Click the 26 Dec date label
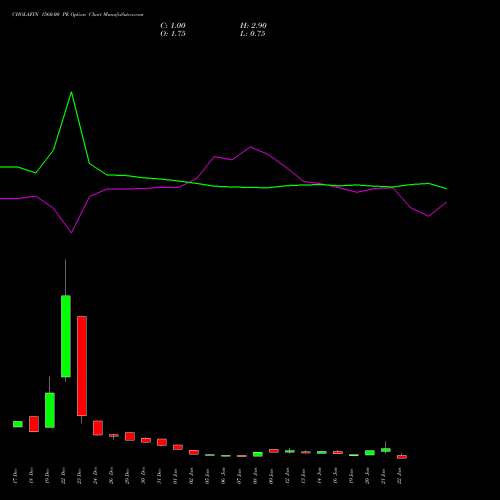Image resolution: width=500 pixels, height=500 pixels. point(111,476)
